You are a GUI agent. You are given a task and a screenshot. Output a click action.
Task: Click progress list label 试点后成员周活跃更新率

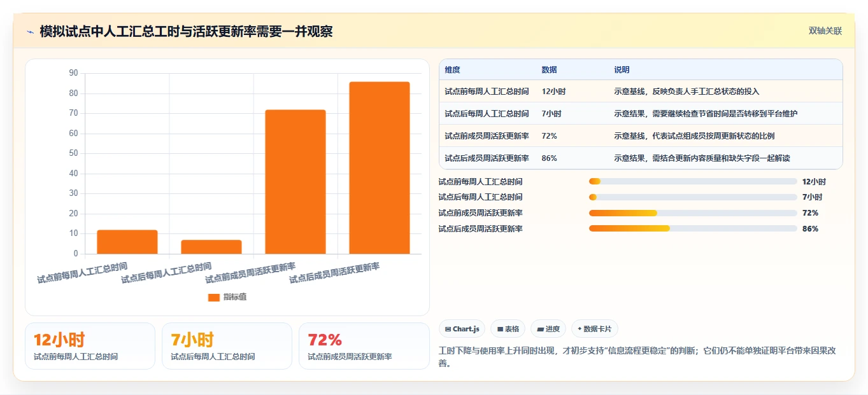(480, 228)
